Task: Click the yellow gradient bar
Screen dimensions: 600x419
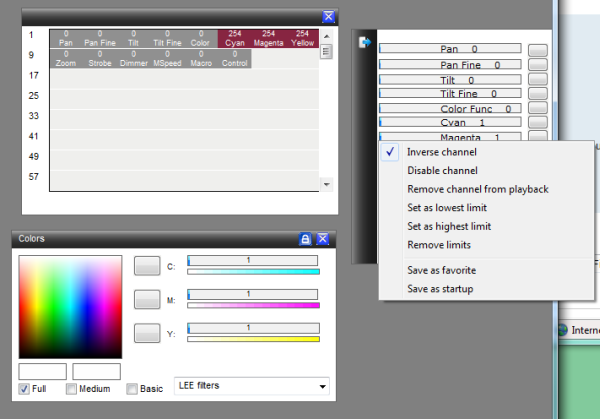Action: pyautogui.click(x=253, y=339)
